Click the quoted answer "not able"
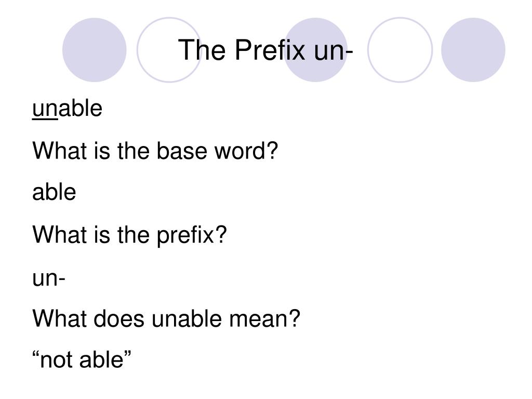Viewport: 532px width, 399px height. [x=82, y=360]
